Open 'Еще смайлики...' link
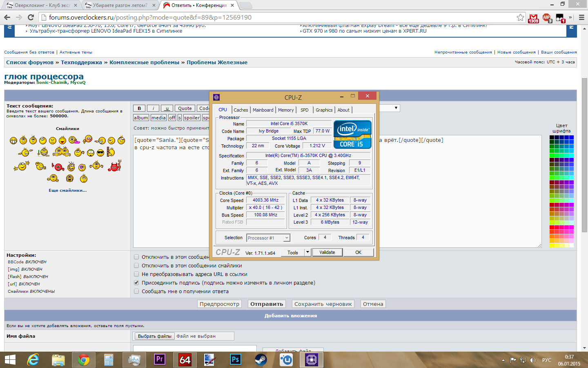Screen dimensions: 588x368 (68, 190)
